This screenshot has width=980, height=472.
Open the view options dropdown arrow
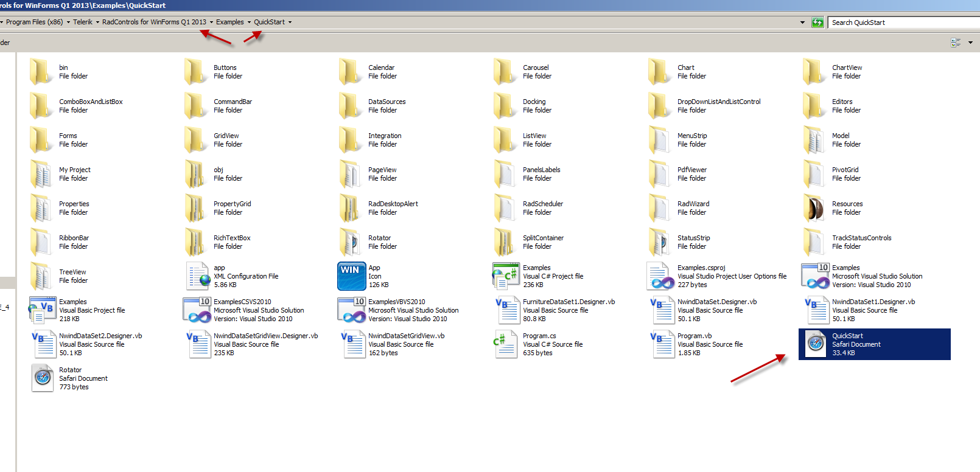pyautogui.click(x=970, y=43)
